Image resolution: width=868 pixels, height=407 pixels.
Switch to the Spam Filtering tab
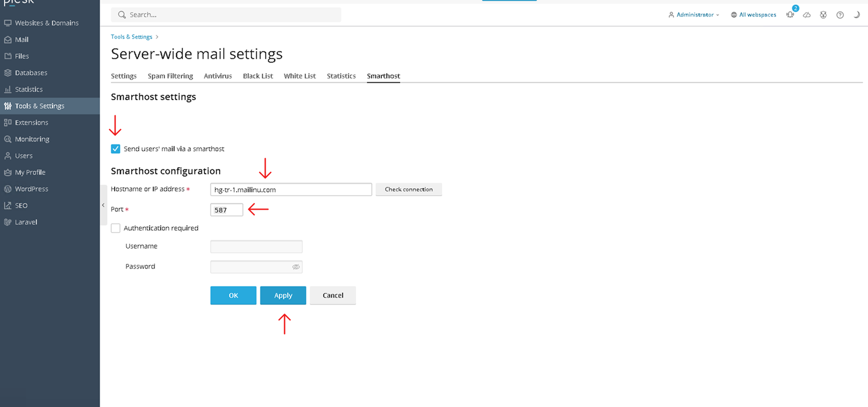click(170, 76)
